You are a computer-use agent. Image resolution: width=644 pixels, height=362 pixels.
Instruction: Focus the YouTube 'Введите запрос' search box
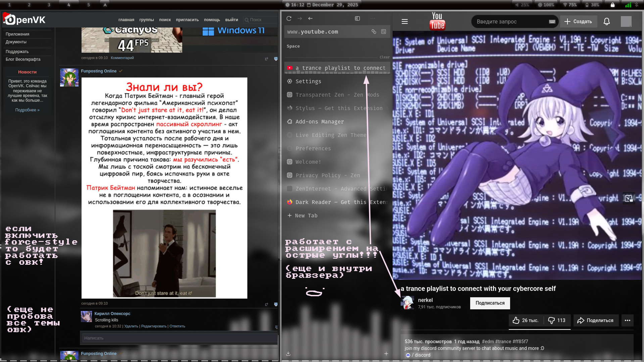[x=510, y=21]
